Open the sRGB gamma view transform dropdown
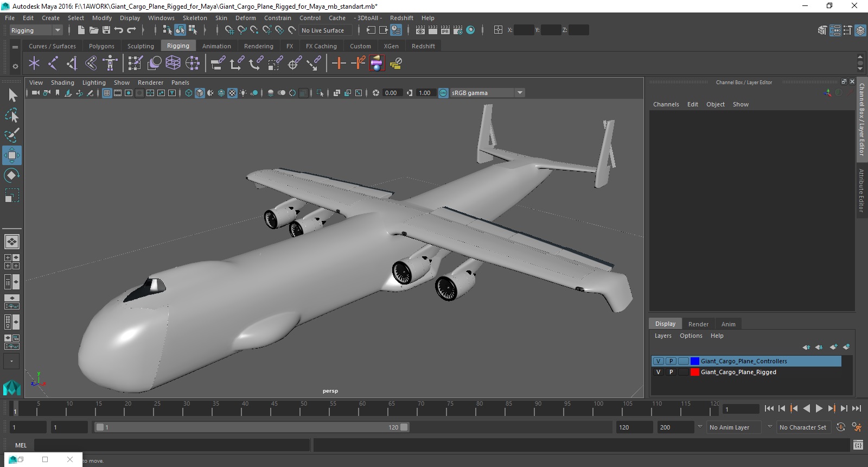The height and width of the screenshot is (467, 868). (x=487, y=93)
